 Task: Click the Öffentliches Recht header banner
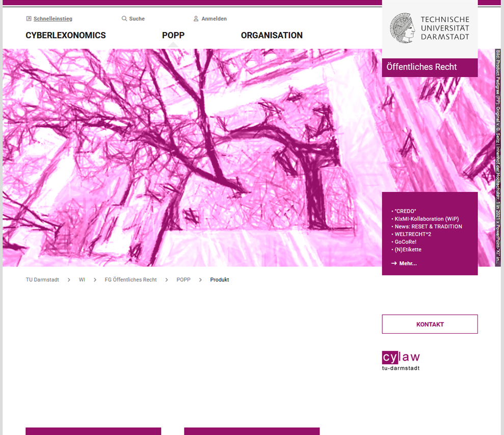click(x=430, y=67)
